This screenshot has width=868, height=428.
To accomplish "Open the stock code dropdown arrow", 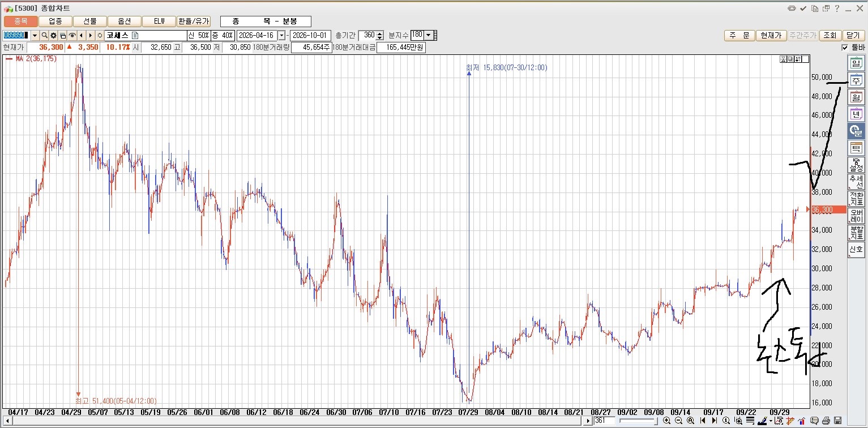I will [34, 35].
